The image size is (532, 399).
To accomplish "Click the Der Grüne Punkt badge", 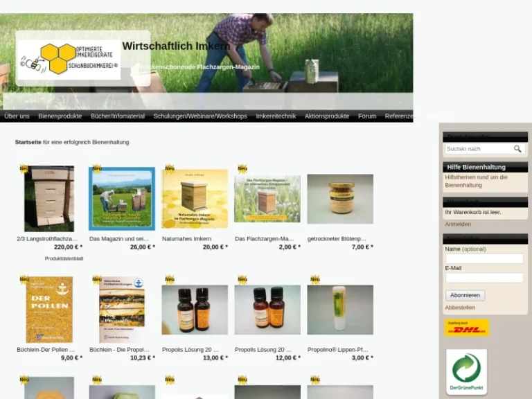I will pos(466,371).
